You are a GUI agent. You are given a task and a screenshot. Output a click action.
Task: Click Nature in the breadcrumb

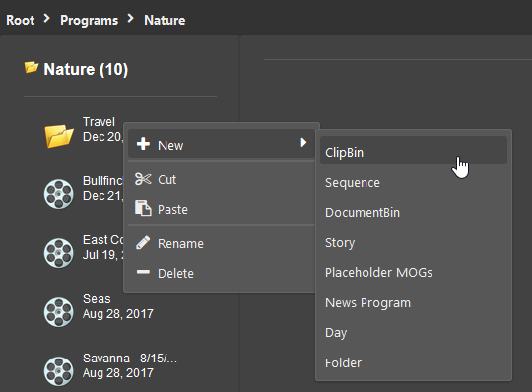coord(165,20)
